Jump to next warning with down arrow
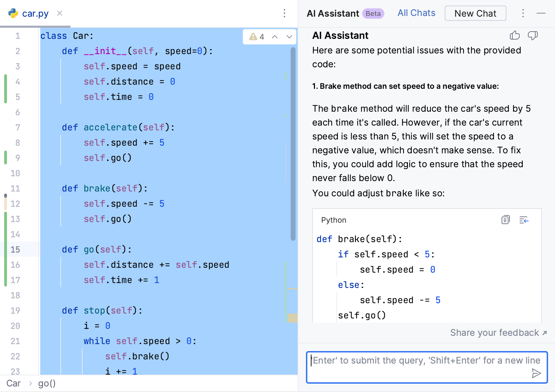Screen dimensions: 555x392 [x=290, y=36]
